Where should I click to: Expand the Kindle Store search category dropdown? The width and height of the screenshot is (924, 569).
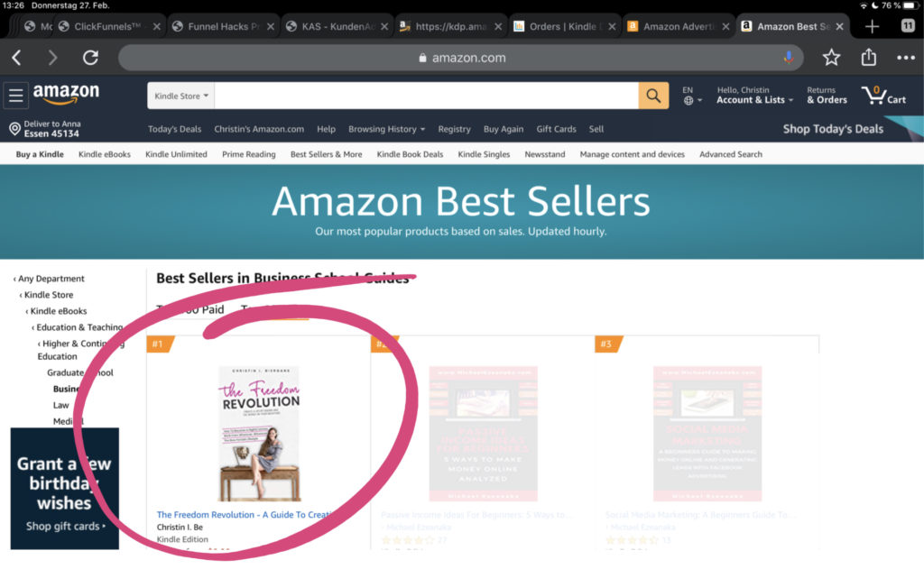180,96
